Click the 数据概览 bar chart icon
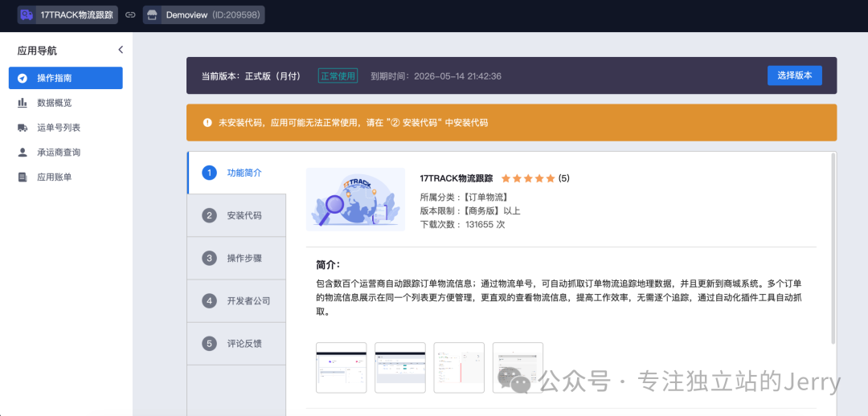This screenshot has width=868, height=416. [x=23, y=102]
